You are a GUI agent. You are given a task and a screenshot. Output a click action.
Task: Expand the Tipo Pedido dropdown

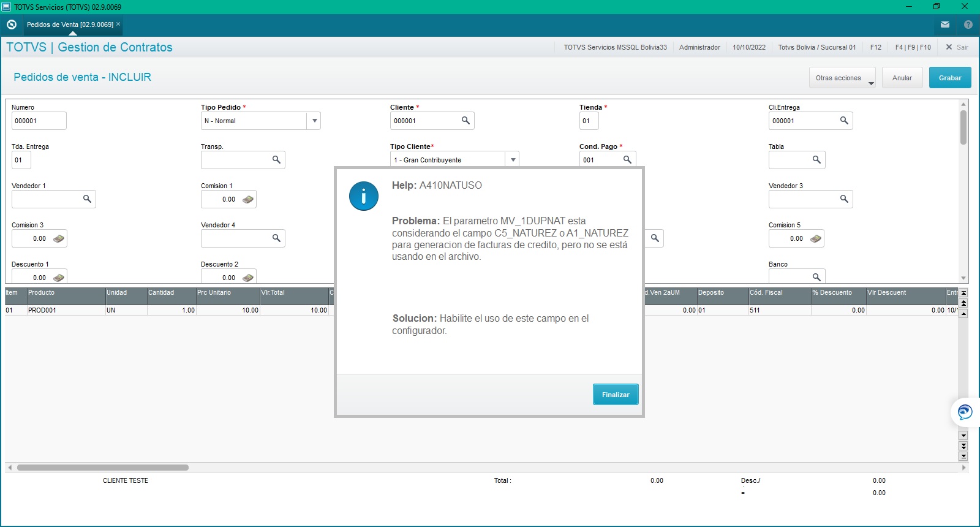pos(314,121)
